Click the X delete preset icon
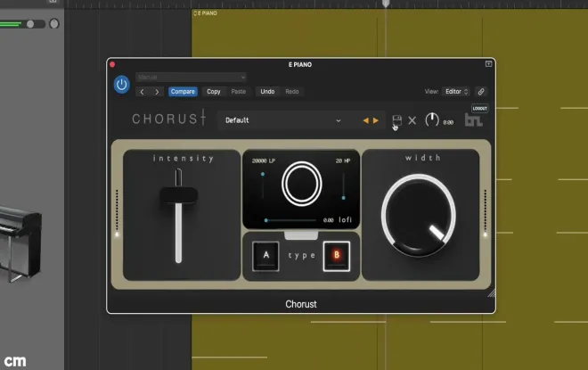 [412, 120]
